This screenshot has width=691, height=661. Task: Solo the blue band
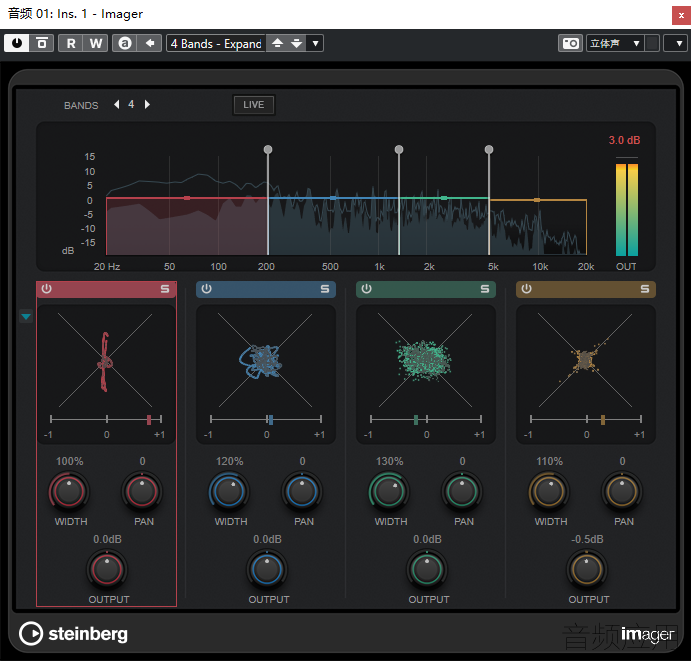[325, 289]
